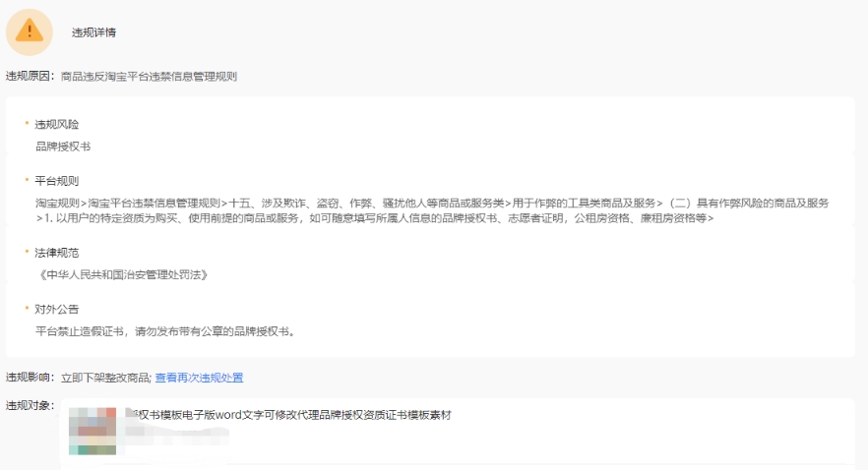Open the blurred product thumbnail image
Viewport: 868px width, 470px height.
pyautogui.click(x=96, y=433)
